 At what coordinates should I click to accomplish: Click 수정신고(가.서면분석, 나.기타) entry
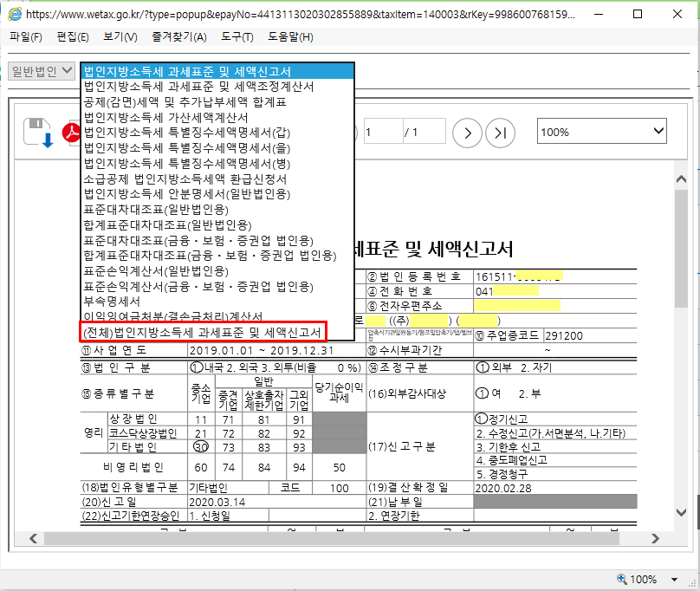click(550, 434)
